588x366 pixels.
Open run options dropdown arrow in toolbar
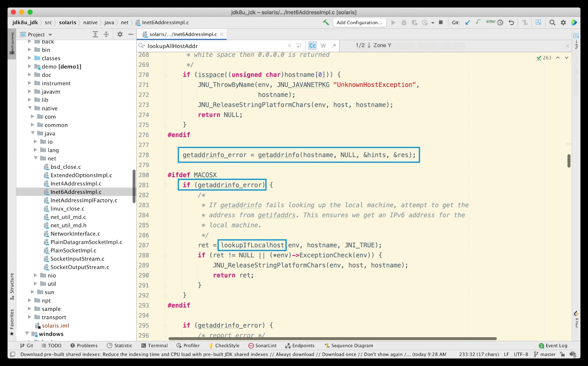click(x=433, y=23)
